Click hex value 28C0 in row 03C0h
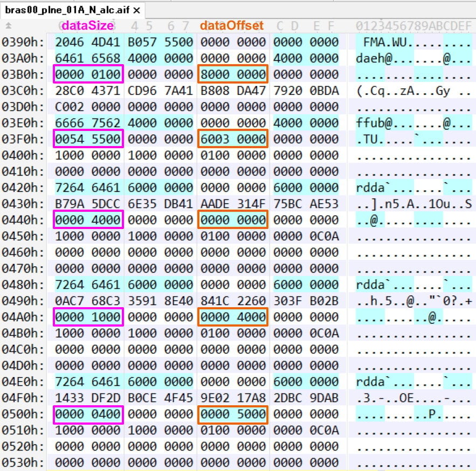This screenshot has width=476, height=471. (70, 91)
